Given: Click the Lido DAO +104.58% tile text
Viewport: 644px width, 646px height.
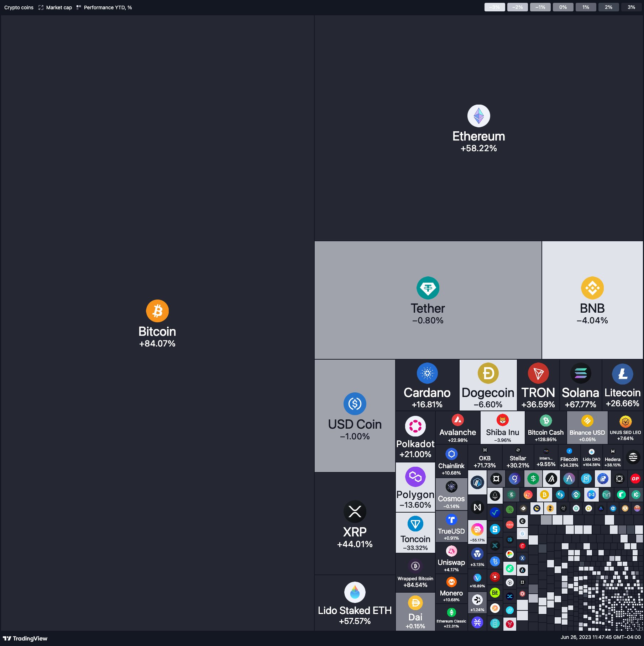Looking at the screenshot, I should 592,462.
